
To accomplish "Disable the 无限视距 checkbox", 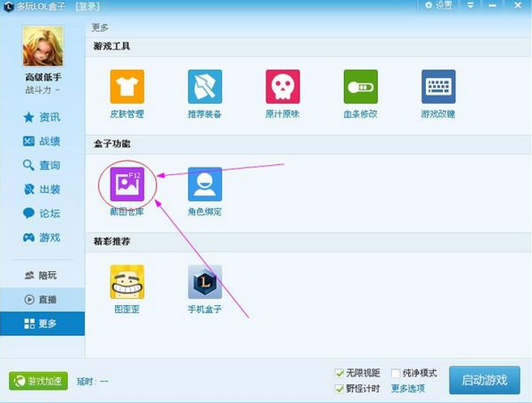I will click(x=340, y=373).
